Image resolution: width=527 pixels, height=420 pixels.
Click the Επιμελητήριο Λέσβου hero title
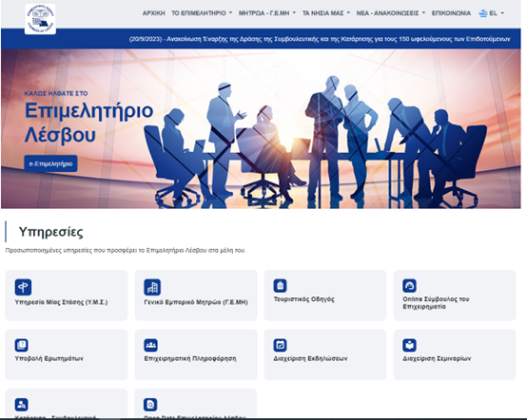[88, 123]
